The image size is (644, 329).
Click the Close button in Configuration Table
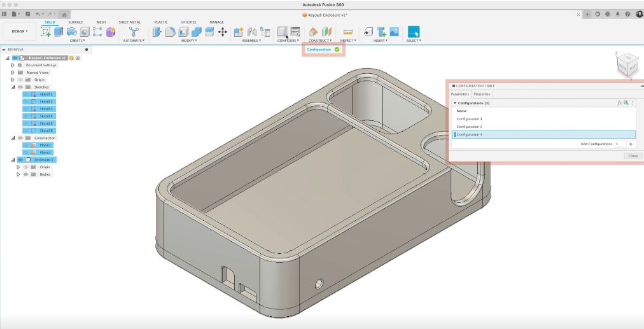tap(633, 155)
